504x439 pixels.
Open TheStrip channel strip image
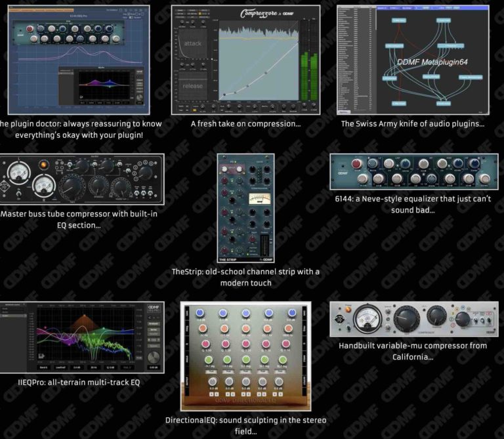coord(246,208)
